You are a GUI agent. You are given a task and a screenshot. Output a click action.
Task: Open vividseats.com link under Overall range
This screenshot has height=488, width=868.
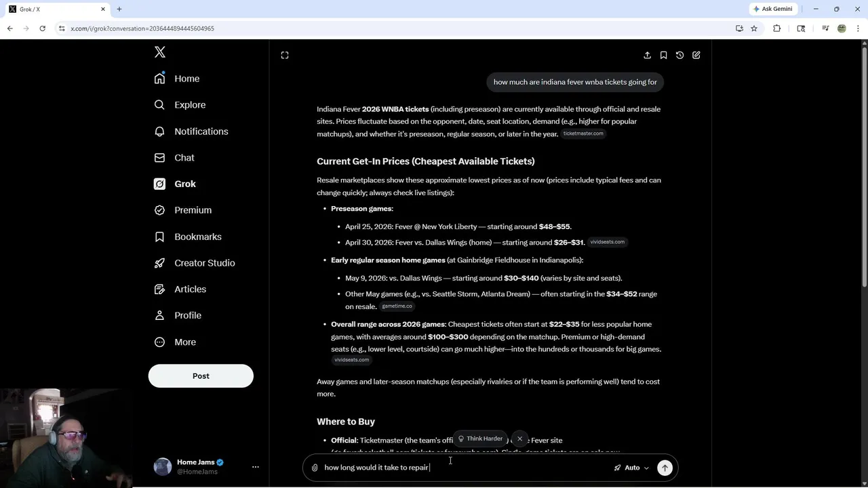[351, 360]
